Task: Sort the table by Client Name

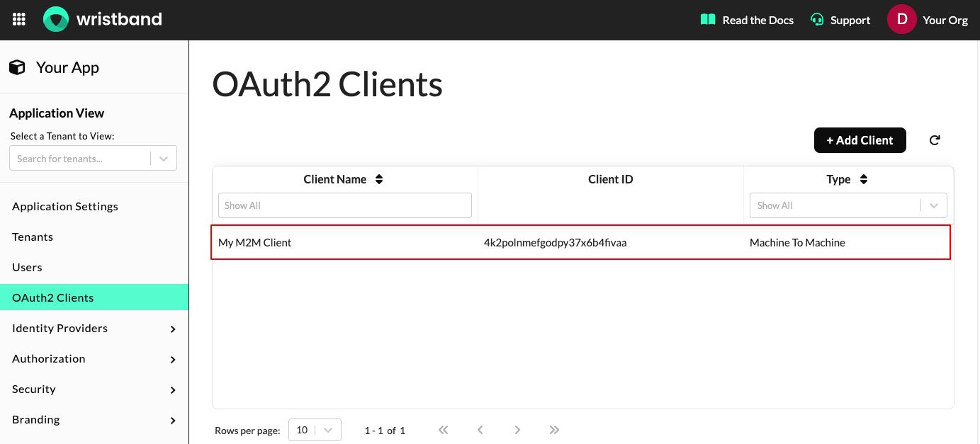Action: [x=379, y=179]
